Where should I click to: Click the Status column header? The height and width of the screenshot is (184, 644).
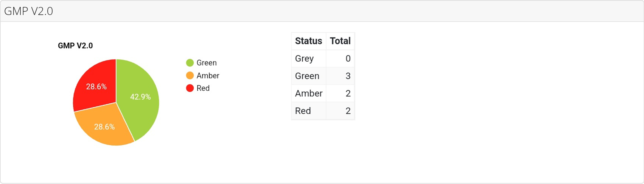(x=308, y=41)
